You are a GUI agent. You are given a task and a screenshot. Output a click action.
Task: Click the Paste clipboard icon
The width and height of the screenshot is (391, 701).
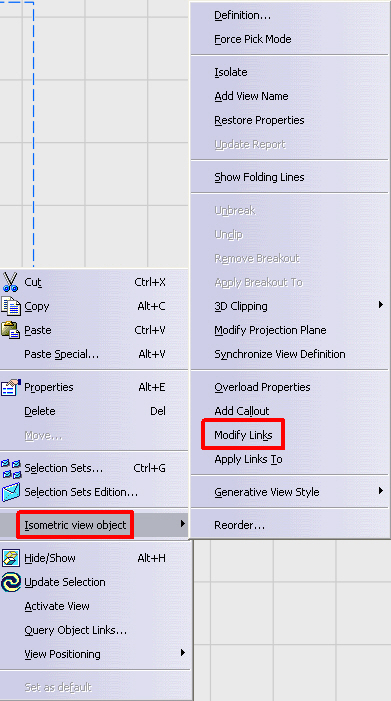10,330
